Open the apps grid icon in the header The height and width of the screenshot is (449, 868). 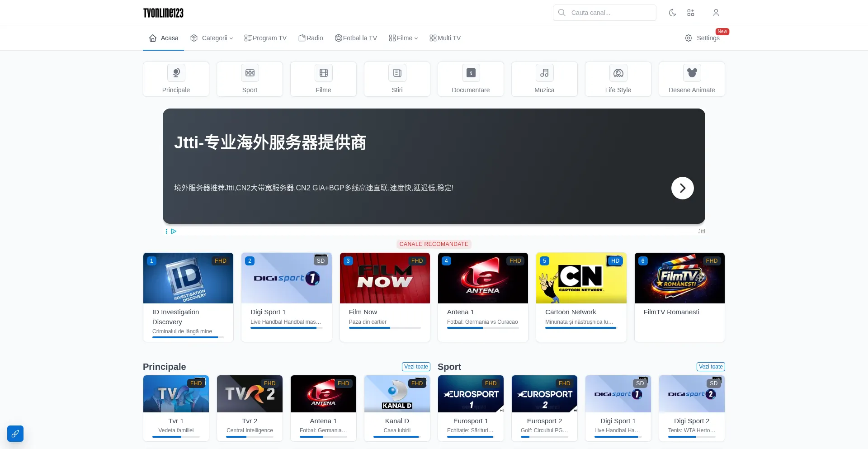point(691,13)
